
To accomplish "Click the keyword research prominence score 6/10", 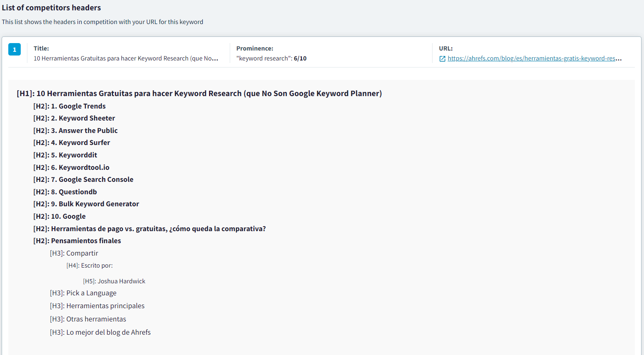I will tap(300, 58).
